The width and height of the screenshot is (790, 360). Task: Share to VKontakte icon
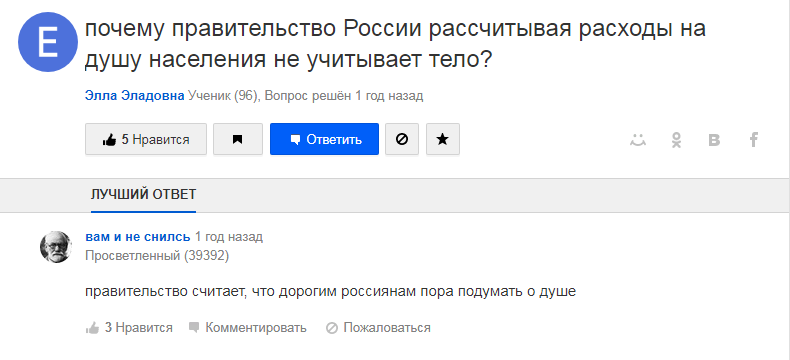714,139
